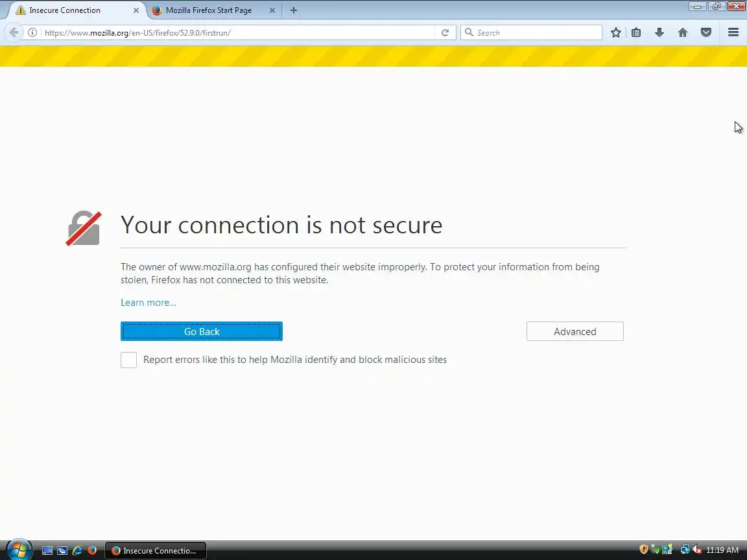Close the Mozilla Firefox Start Page tab
Screen dimensions: 747x560
coord(272,10)
